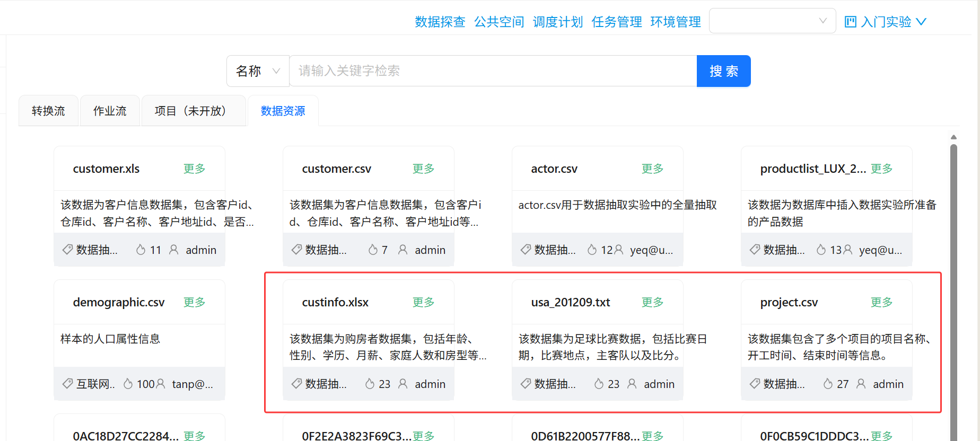Viewport: 980px width, 441px height.
Task: Open the 名称 search type dropdown
Action: point(258,71)
